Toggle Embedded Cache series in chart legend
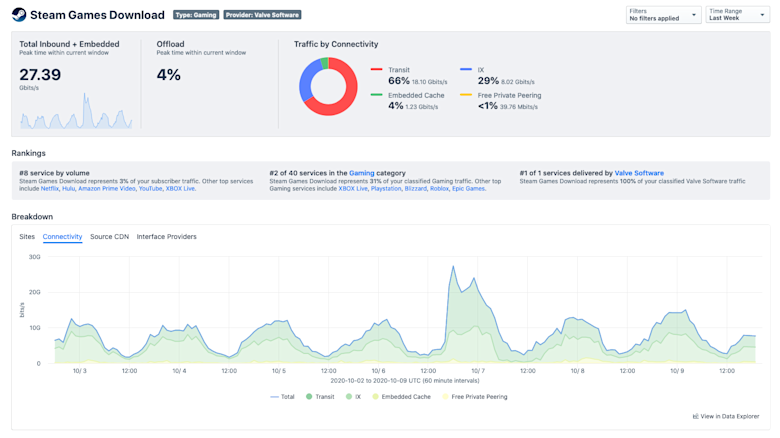The image size is (780, 438). (x=401, y=397)
